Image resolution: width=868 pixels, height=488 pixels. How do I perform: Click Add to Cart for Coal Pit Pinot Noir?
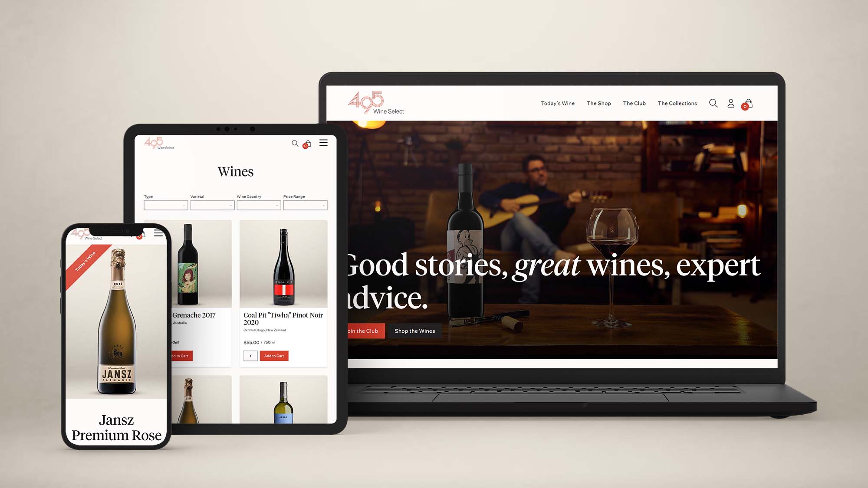coord(274,356)
